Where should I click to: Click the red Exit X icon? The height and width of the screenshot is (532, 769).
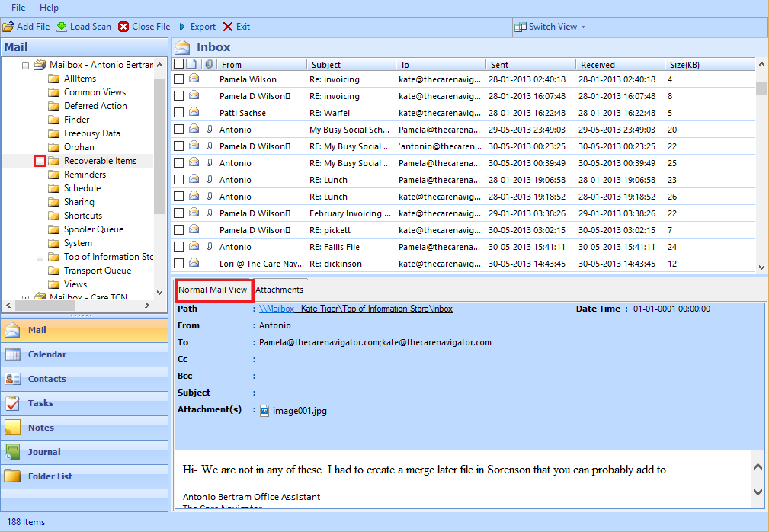(x=228, y=27)
